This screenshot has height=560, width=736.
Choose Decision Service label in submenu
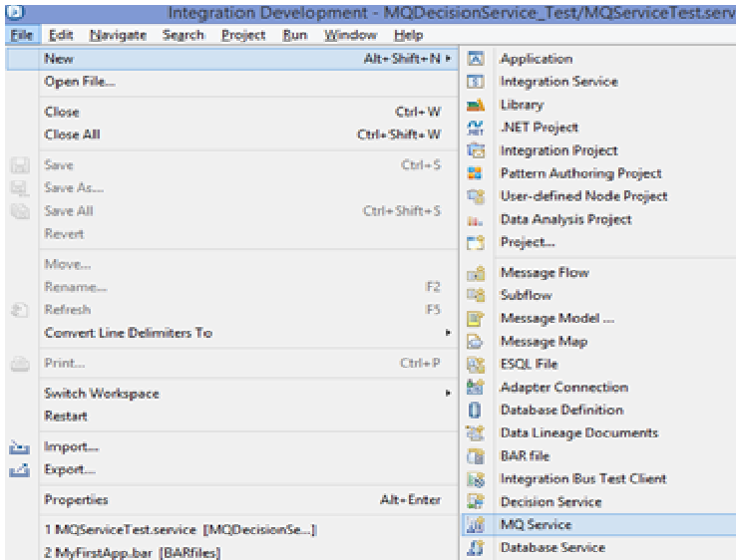tap(552, 502)
